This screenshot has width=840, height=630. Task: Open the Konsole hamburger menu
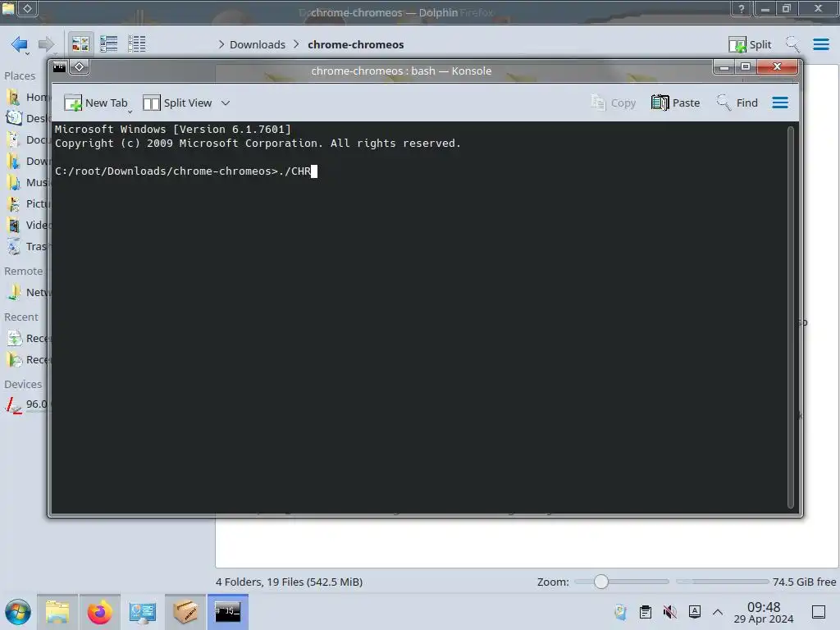click(x=780, y=103)
